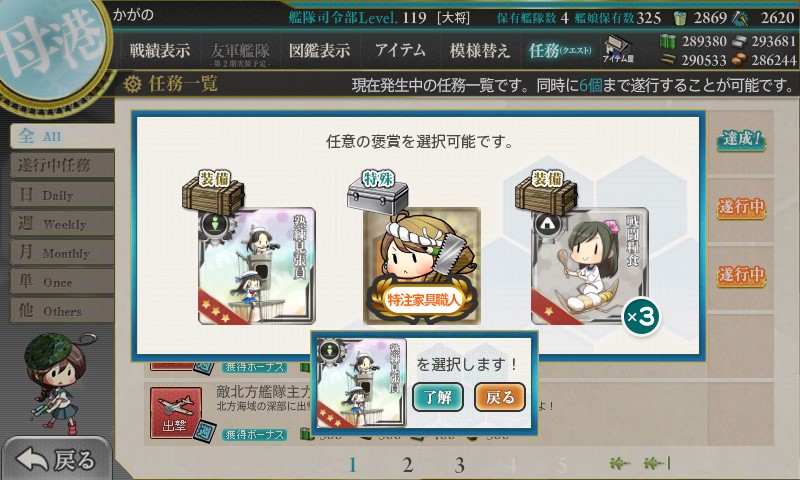The width and height of the screenshot is (800, 480).
Task: Click the chibi ship girl mascot
Action: (x=57, y=382)
